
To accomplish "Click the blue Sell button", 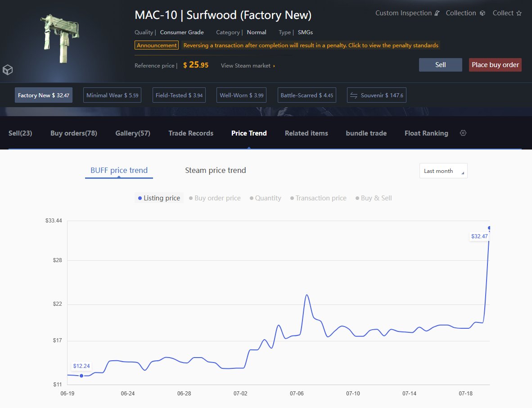I will 440,65.
